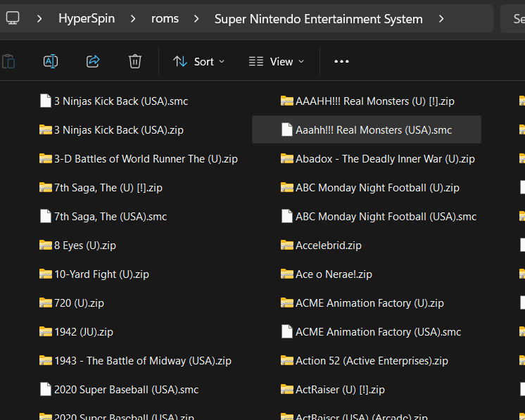Select file icon of 7th Saga, The (USA).smc

tap(46, 216)
